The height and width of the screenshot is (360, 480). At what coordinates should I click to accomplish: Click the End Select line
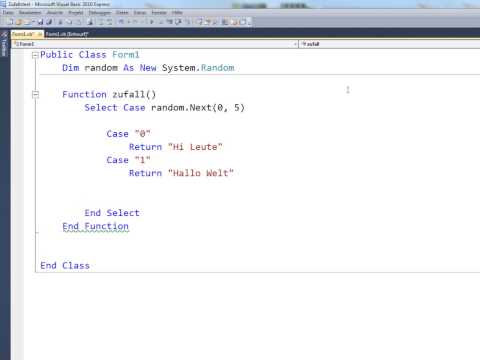(x=112, y=213)
